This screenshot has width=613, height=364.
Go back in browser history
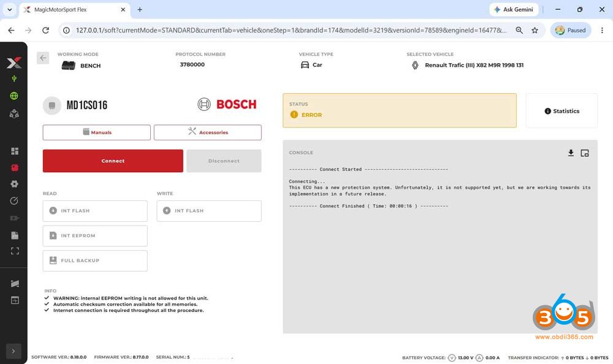click(x=11, y=30)
